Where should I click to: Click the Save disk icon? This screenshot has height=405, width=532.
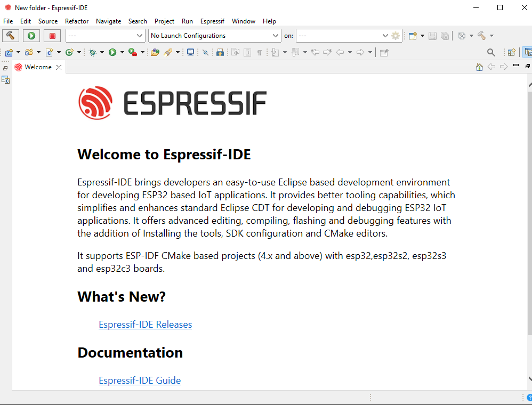(x=433, y=36)
